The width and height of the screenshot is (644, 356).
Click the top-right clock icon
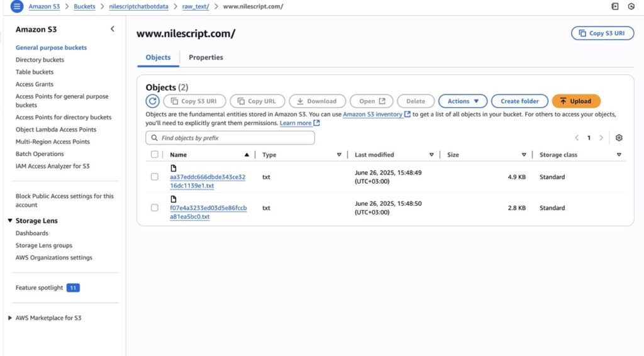[x=631, y=6]
